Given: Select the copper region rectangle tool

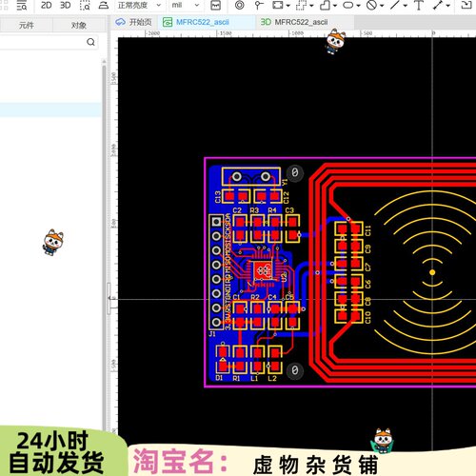Looking at the screenshot, I should (278, 5).
